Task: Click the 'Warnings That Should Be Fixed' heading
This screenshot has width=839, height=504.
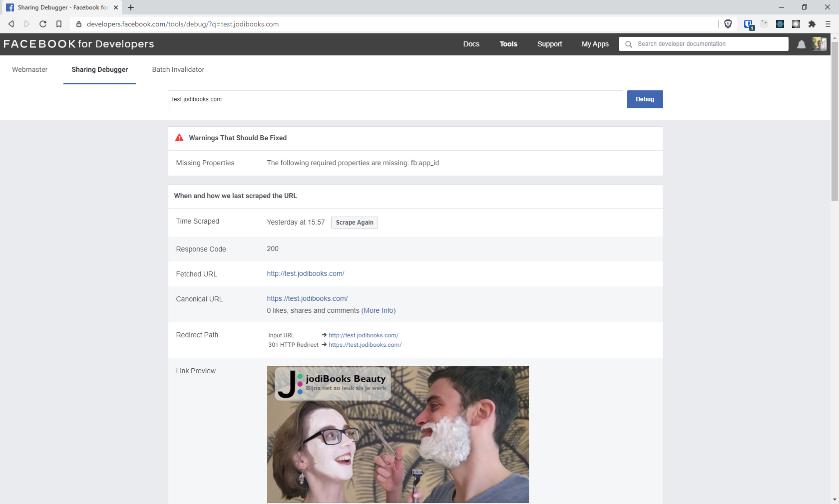Action: (x=238, y=138)
